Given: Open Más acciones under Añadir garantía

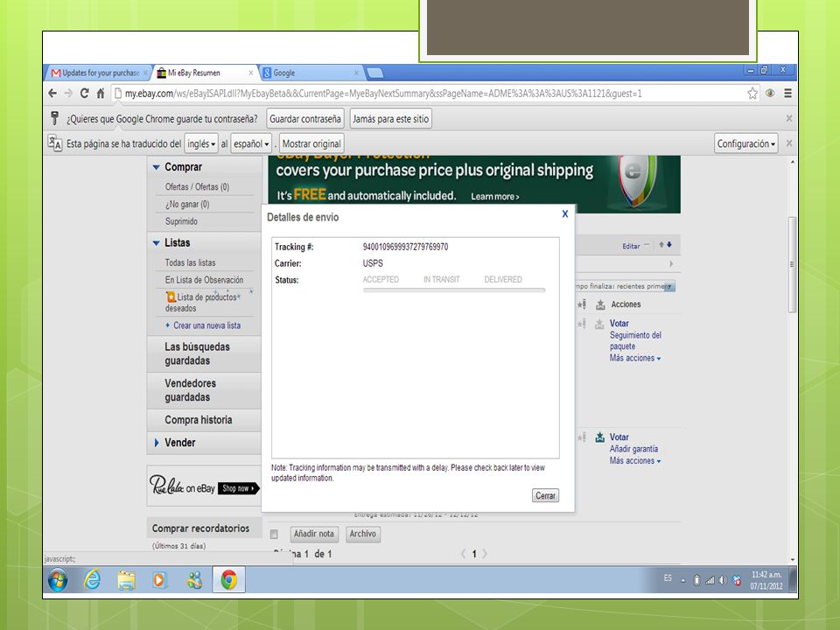Looking at the screenshot, I should point(635,461).
